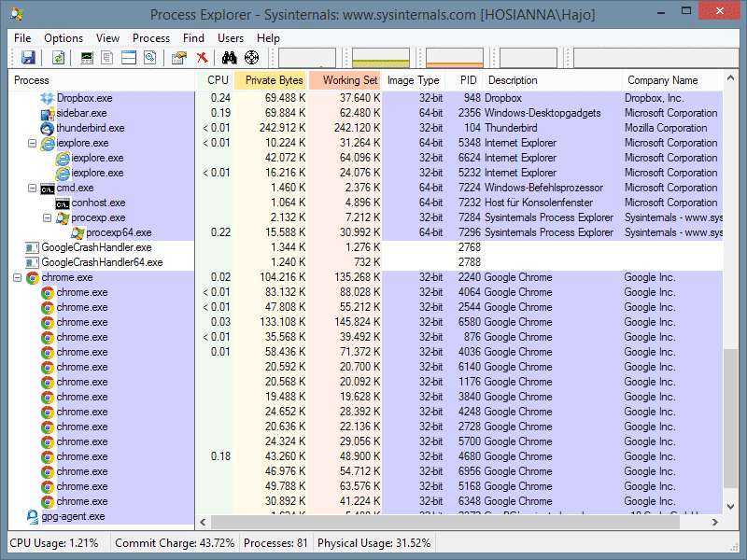Open the Process menu
747x560 pixels.
[x=151, y=38]
